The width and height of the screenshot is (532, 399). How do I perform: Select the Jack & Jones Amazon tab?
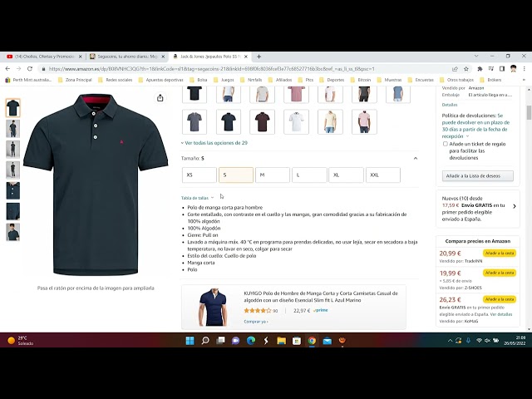209,57
